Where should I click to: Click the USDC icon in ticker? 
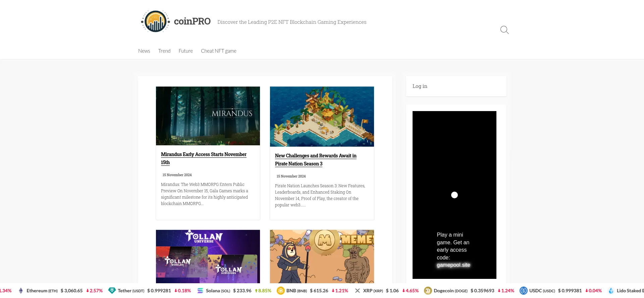pos(523,291)
